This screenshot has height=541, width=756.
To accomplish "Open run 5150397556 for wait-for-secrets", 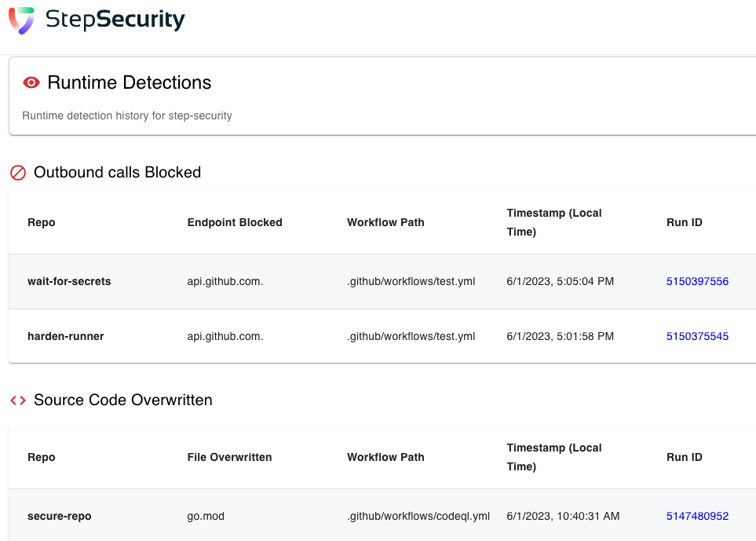I will click(x=697, y=281).
